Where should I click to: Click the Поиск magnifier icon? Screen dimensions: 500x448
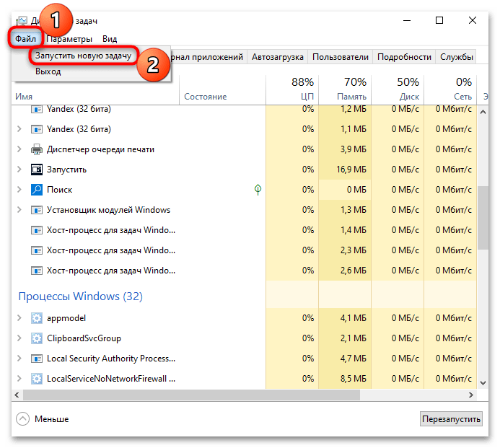click(x=37, y=190)
